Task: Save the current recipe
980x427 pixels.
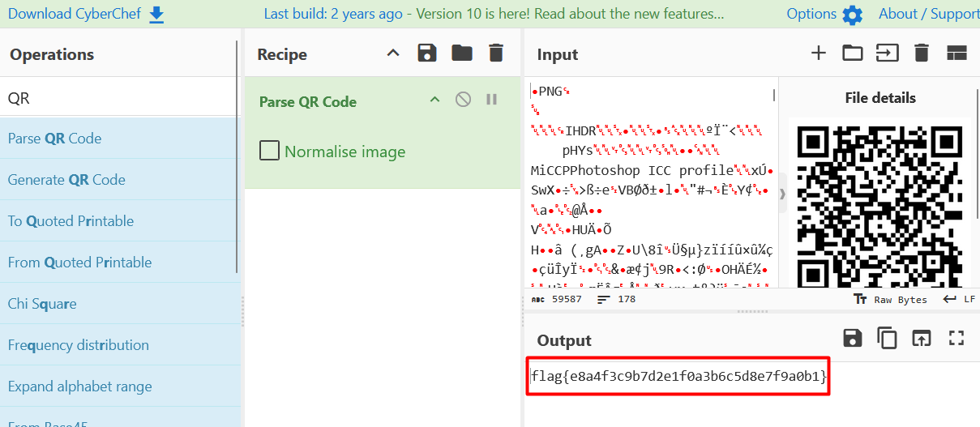Action: point(426,53)
